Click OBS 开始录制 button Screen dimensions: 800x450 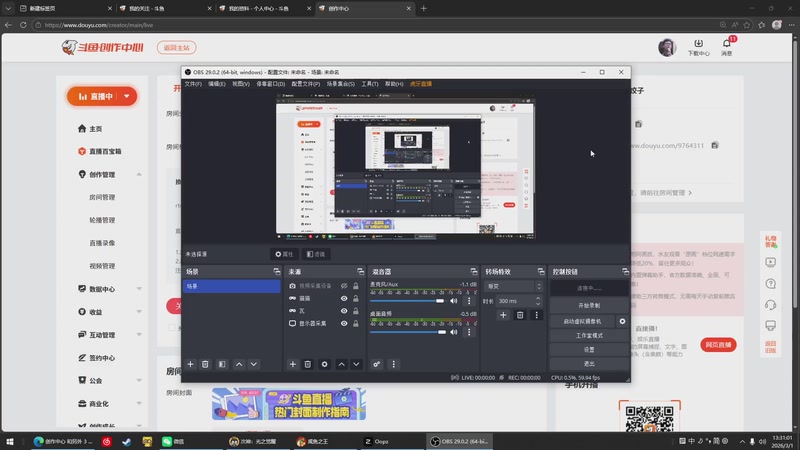(589, 305)
